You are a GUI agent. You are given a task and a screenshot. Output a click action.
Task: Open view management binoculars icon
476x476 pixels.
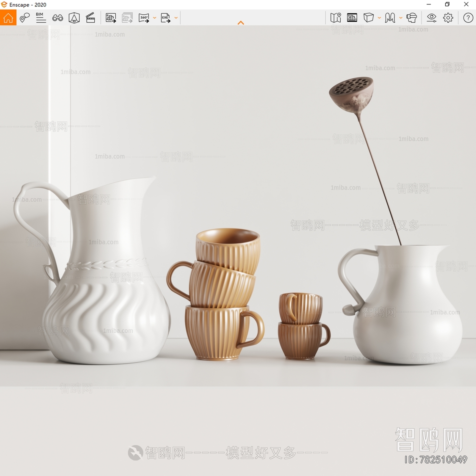57,18
